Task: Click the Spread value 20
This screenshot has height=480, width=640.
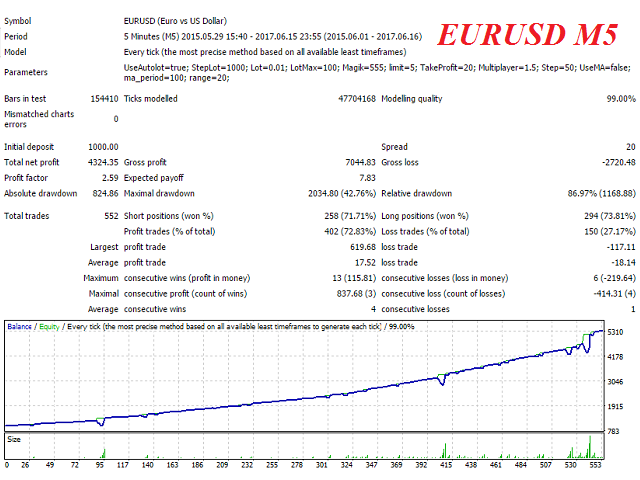Action: coord(631,147)
